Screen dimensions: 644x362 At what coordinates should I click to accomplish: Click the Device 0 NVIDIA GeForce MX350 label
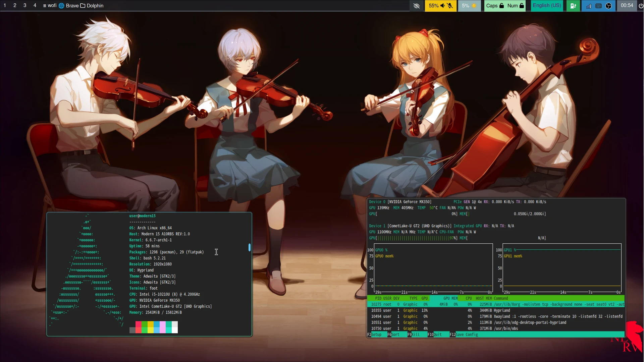[400, 202]
